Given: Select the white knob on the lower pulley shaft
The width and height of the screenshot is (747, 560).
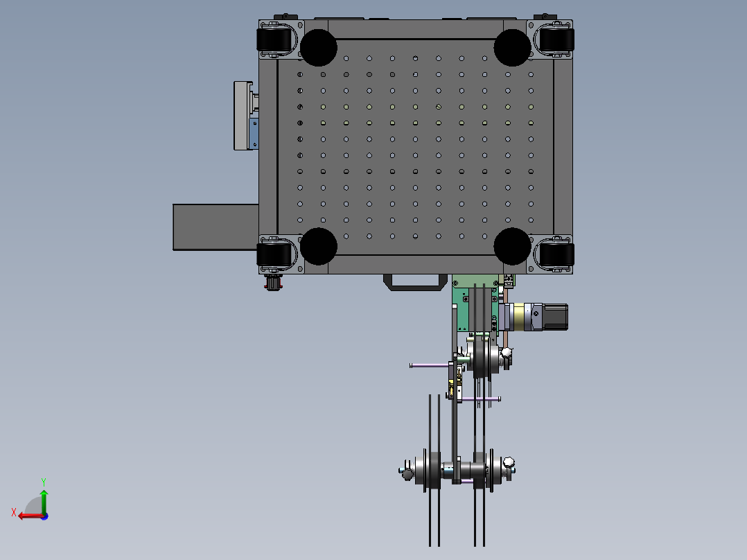Looking at the screenshot, I should click(x=509, y=462).
